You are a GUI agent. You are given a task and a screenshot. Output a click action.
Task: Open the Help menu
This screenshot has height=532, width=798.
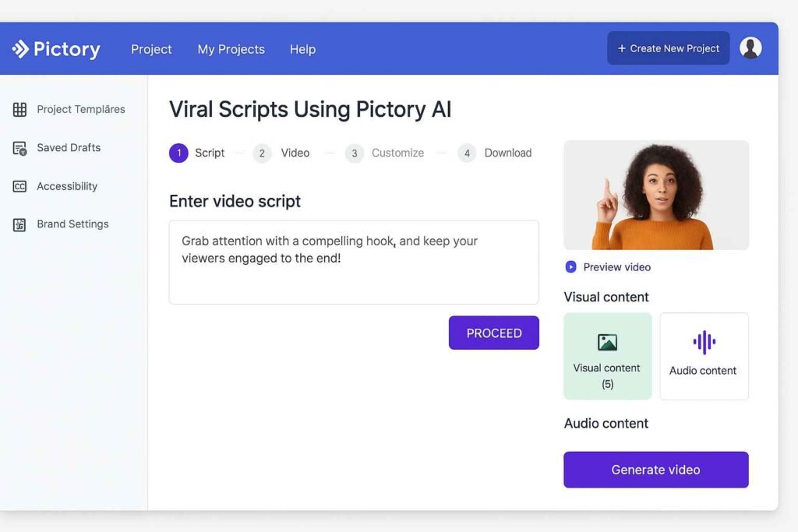pyautogui.click(x=302, y=49)
